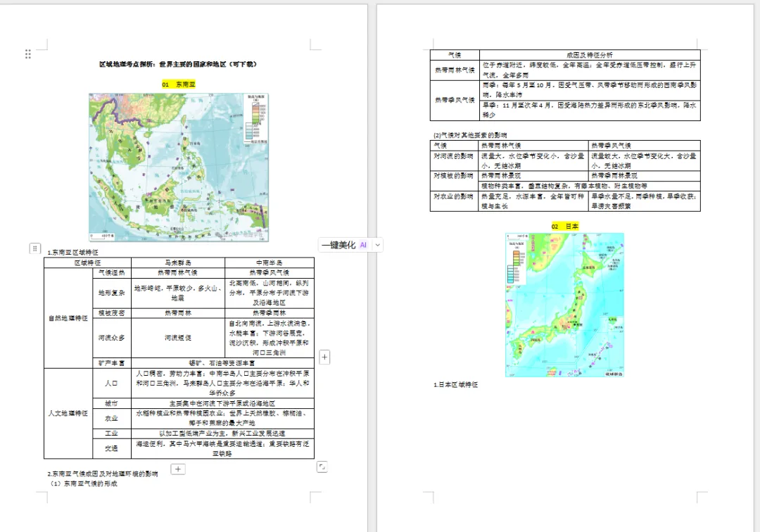Click the cell 植被茂密
The image size is (760, 532).
[x=111, y=313]
